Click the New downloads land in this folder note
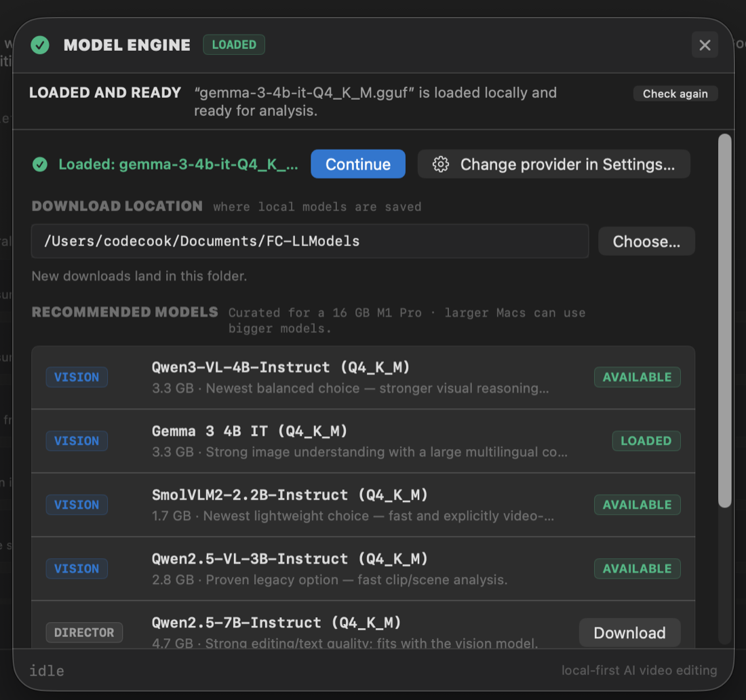 139,276
